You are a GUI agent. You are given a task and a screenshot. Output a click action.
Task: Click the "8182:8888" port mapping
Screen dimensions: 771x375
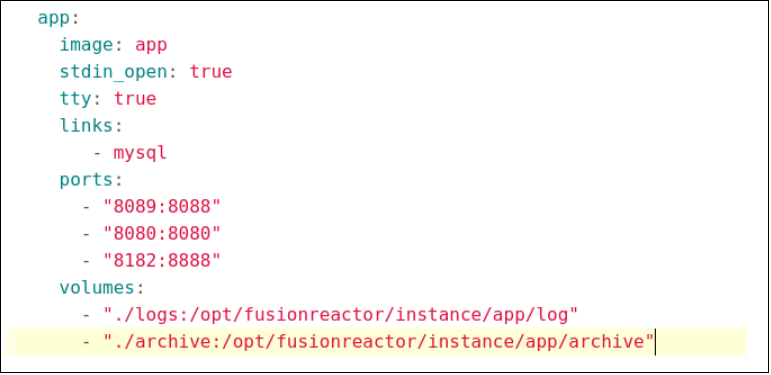pyautogui.click(x=162, y=260)
